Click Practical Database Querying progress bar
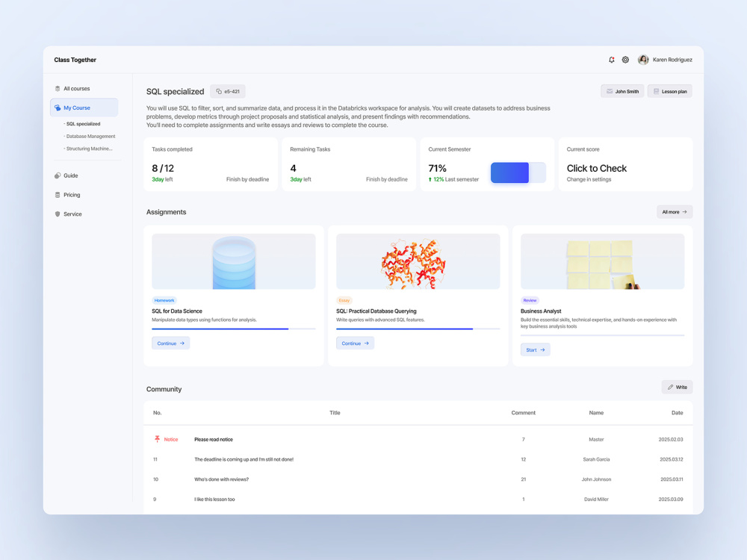Screen dimensions: 747x560 pos(418,329)
